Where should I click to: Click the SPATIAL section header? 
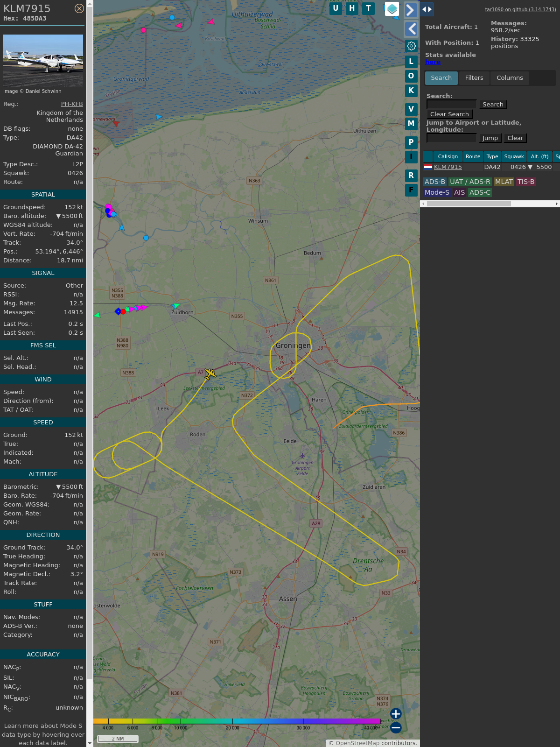click(x=43, y=195)
